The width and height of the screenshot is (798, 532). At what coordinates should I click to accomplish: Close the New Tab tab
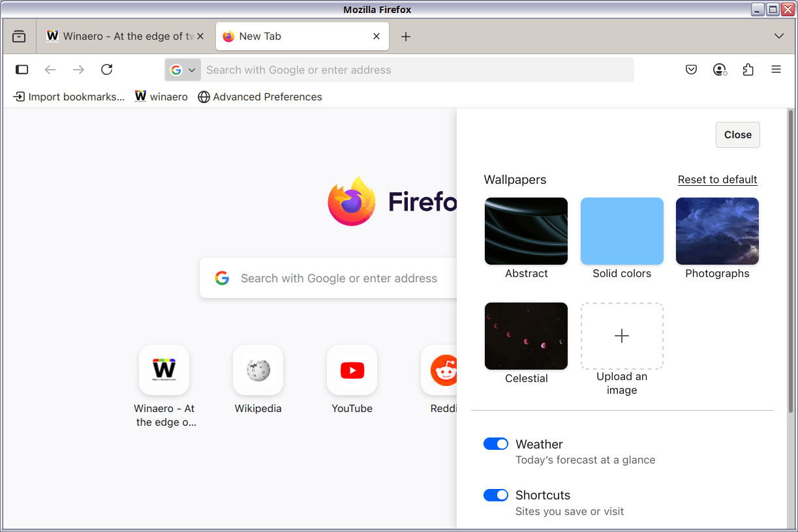[x=376, y=37]
